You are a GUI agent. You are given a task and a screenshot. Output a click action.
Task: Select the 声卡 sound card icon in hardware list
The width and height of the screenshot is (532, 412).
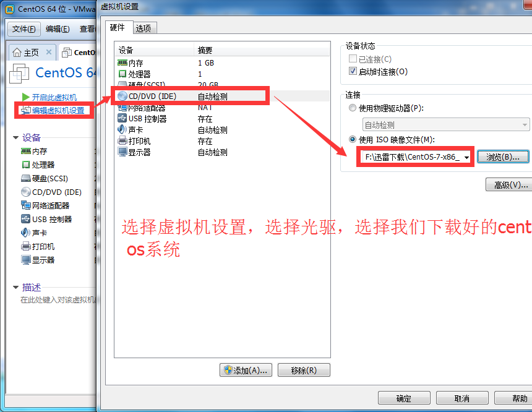tap(122, 129)
